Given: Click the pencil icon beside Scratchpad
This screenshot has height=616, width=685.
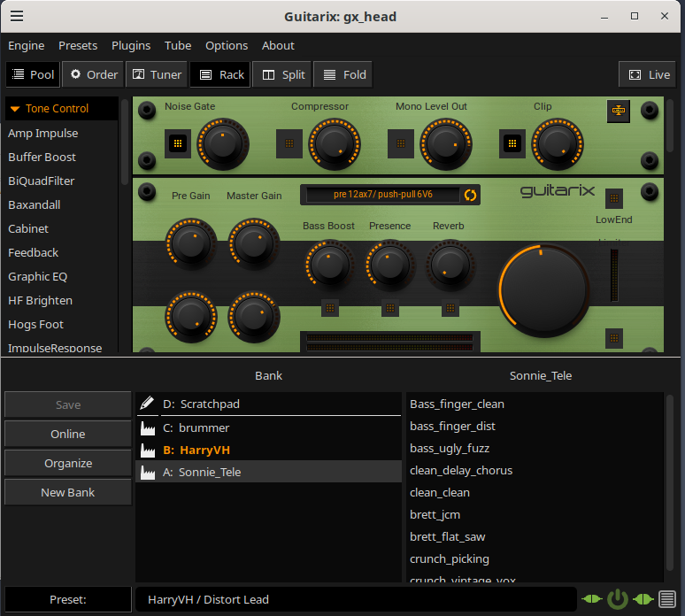Looking at the screenshot, I should [147, 404].
